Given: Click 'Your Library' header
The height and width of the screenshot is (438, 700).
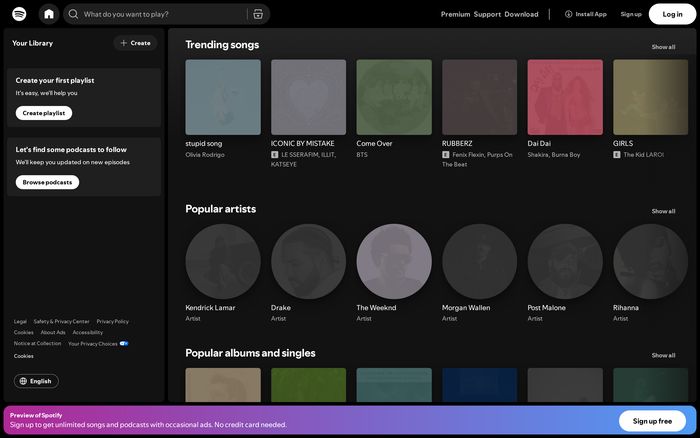Looking at the screenshot, I should point(32,43).
